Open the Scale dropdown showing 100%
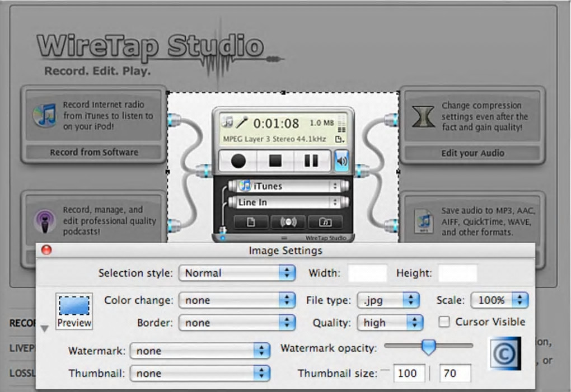571x392 pixels. click(499, 300)
